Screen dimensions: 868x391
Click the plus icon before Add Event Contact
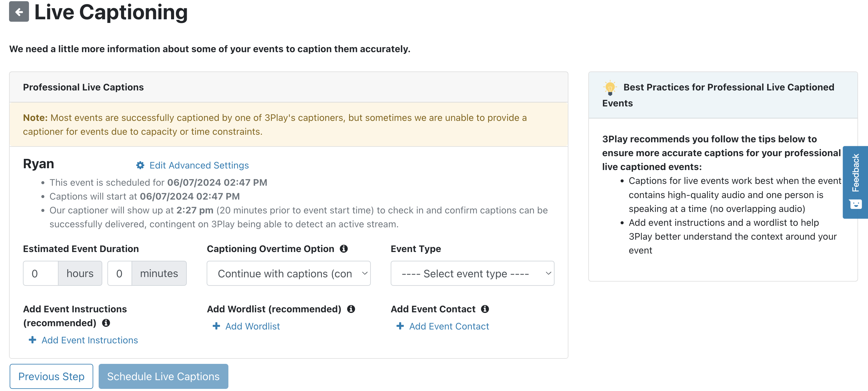pos(400,326)
